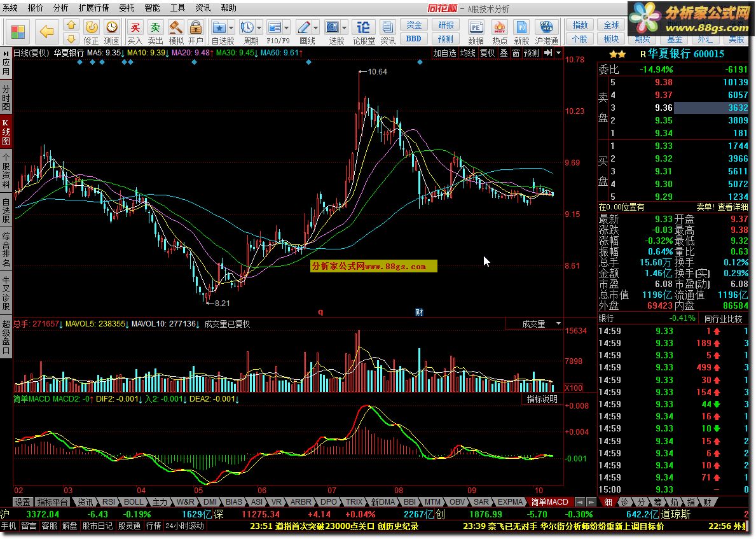Click the skip-to-end arrow above chart
Screen dimensions: 756x539
point(548,53)
